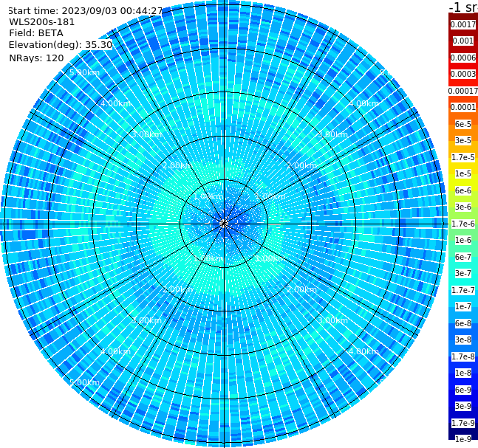478x448 pixels.
Task: Click the 1e-9 colorbar bottom label
Action: 463,439
